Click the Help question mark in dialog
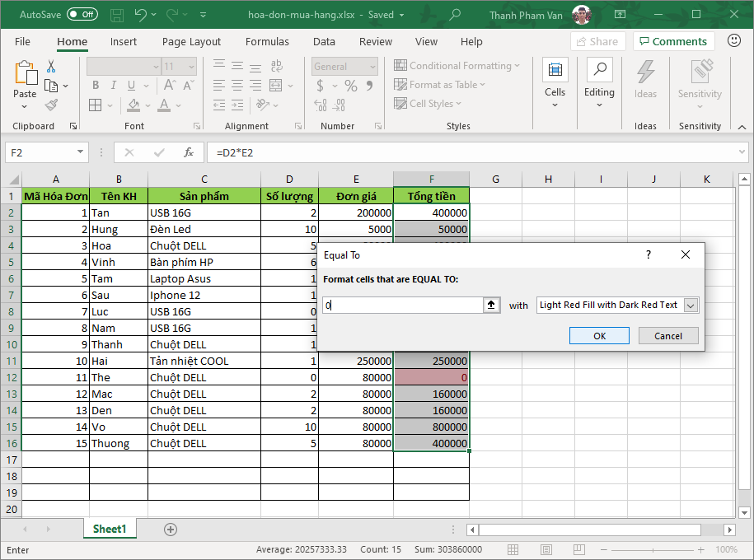754x560 pixels. click(x=648, y=255)
